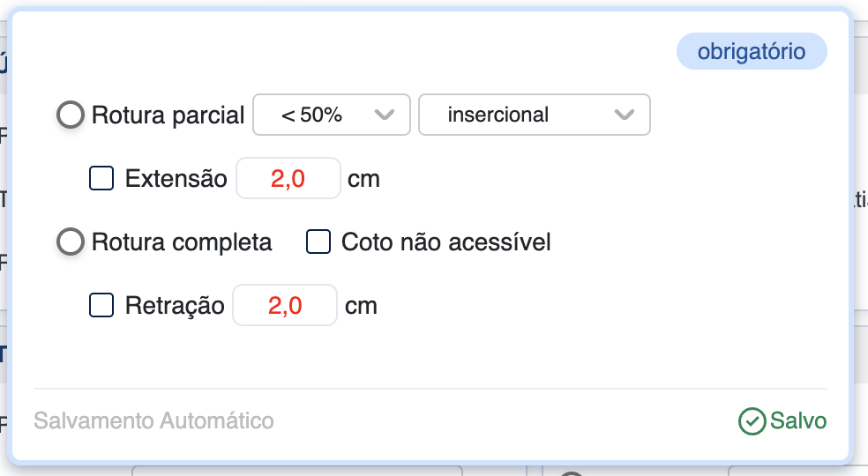868x476 pixels.
Task: Click the cm unit beside Extensão field
Action: click(363, 179)
